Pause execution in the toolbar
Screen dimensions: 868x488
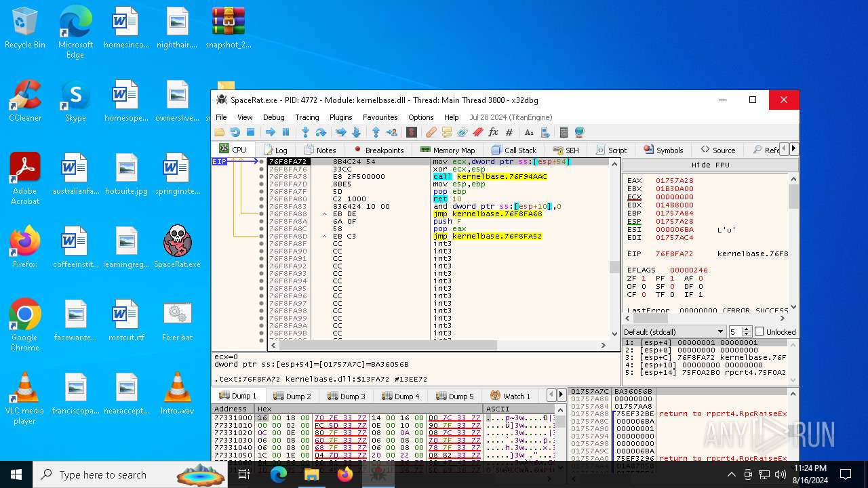[285, 132]
